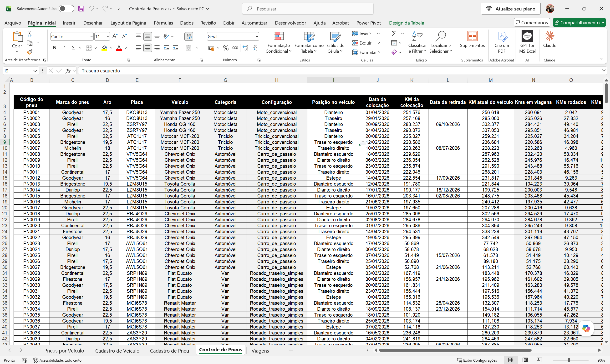
Task: Click the Merge and Center icon
Action: (x=189, y=48)
